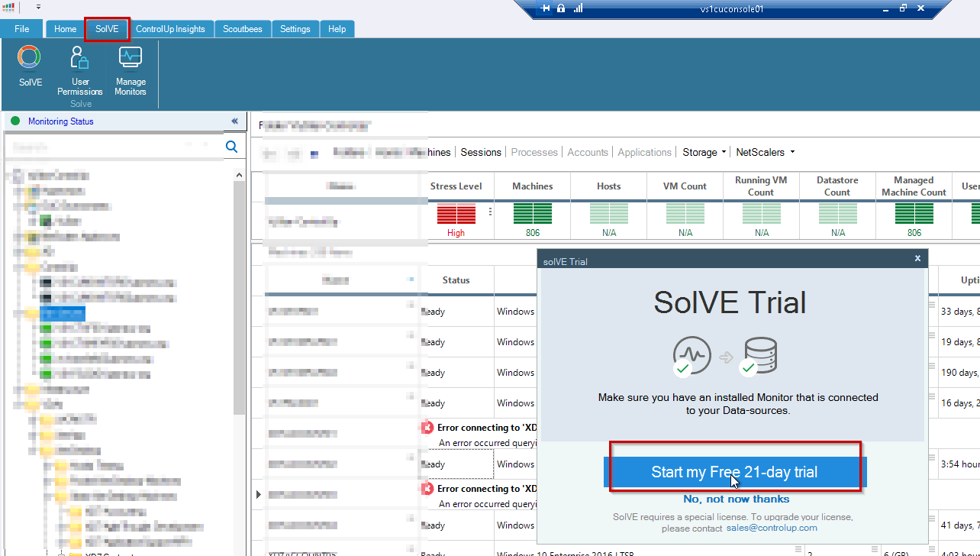Select the '3:54 hours' uptime cell
Image resolution: width=980 pixels, height=556 pixels.
point(959,464)
